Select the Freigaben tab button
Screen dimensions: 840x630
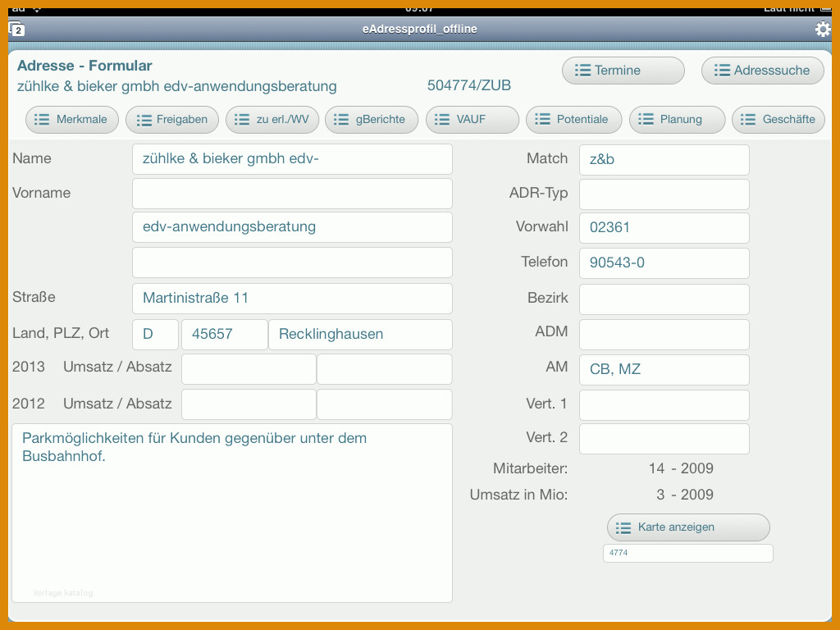172,120
